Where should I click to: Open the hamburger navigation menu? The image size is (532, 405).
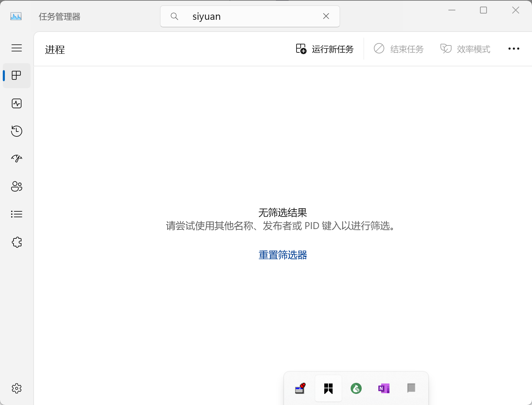click(17, 48)
